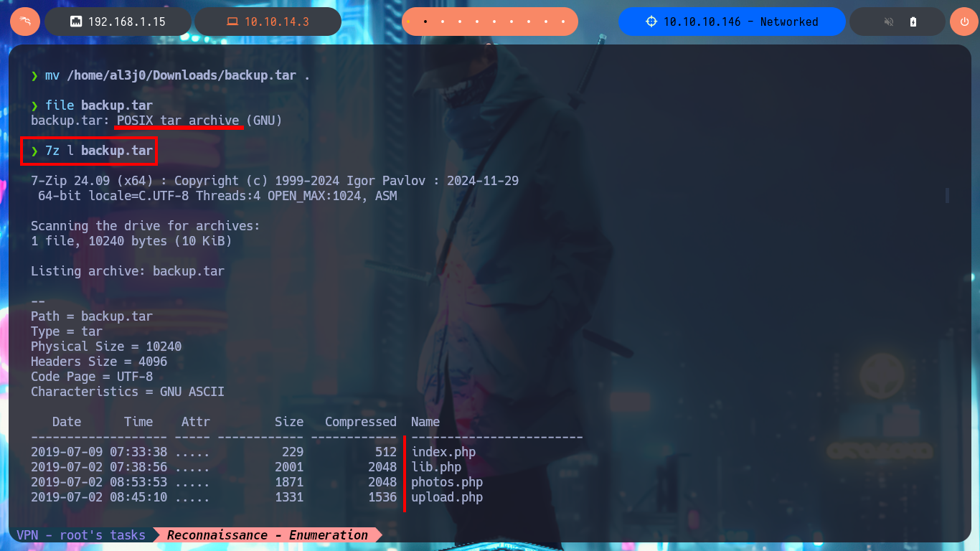Viewport: 980px width, 551px height.
Task: Click the index.php file name
Action: click(x=443, y=452)
